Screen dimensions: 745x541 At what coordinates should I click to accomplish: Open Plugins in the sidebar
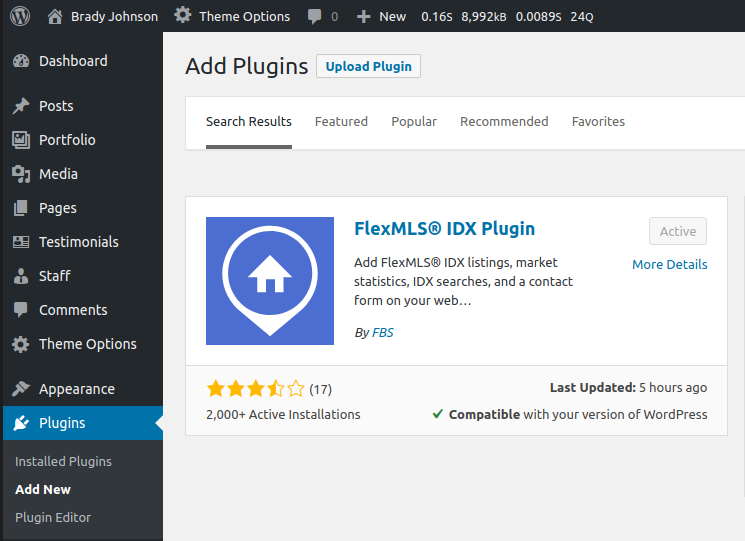[62, 423]
